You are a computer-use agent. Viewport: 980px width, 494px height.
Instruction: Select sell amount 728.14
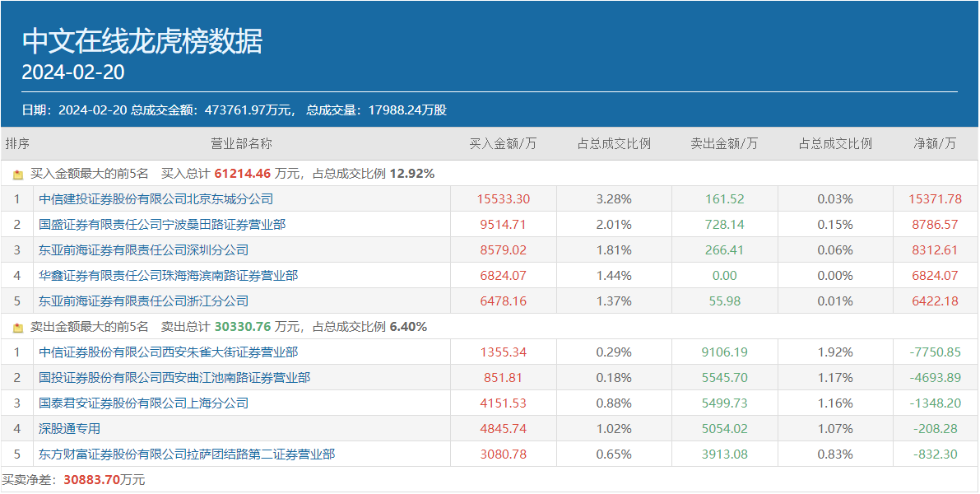(x=724, y=225)
